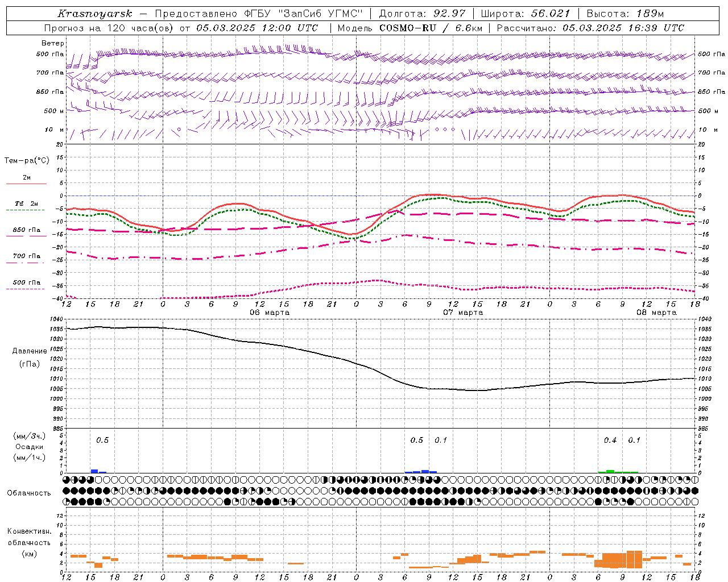This screenshot has height=582, width=728.
Task: Click the '07 марта' date label
Action: coord(464,313)
